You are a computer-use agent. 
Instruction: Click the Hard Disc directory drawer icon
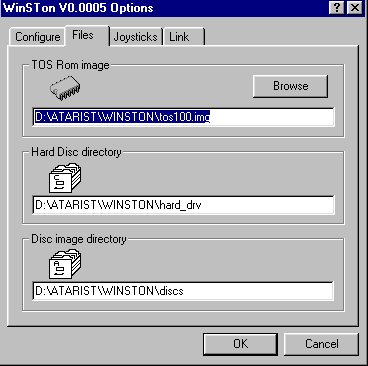(x=65, y=178)
